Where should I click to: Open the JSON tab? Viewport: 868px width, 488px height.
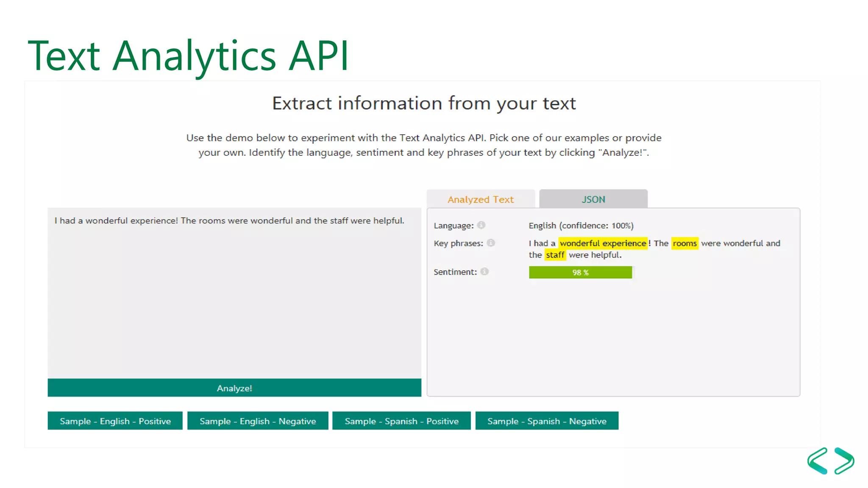point(593,199)
